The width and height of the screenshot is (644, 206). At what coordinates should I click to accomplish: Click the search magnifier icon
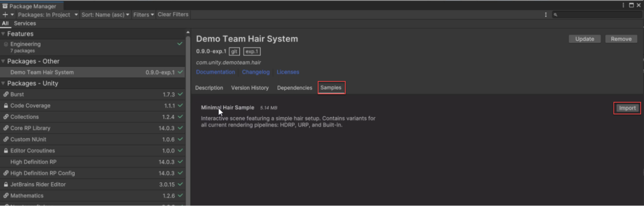(555, 14)
